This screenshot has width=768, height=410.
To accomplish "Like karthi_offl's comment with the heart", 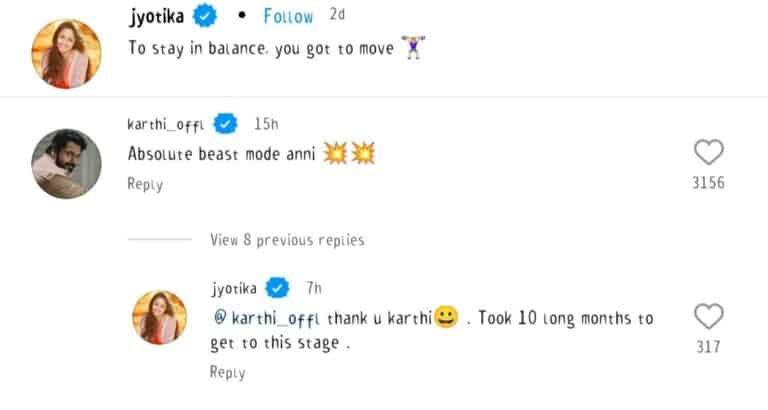I will tap(708, 153).
